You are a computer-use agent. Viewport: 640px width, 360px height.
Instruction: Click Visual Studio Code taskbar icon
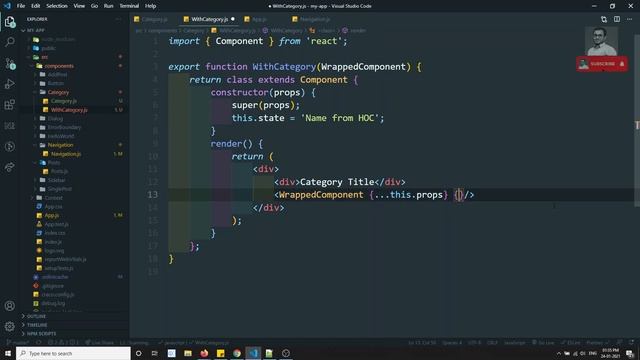click(x=253, y=353)
